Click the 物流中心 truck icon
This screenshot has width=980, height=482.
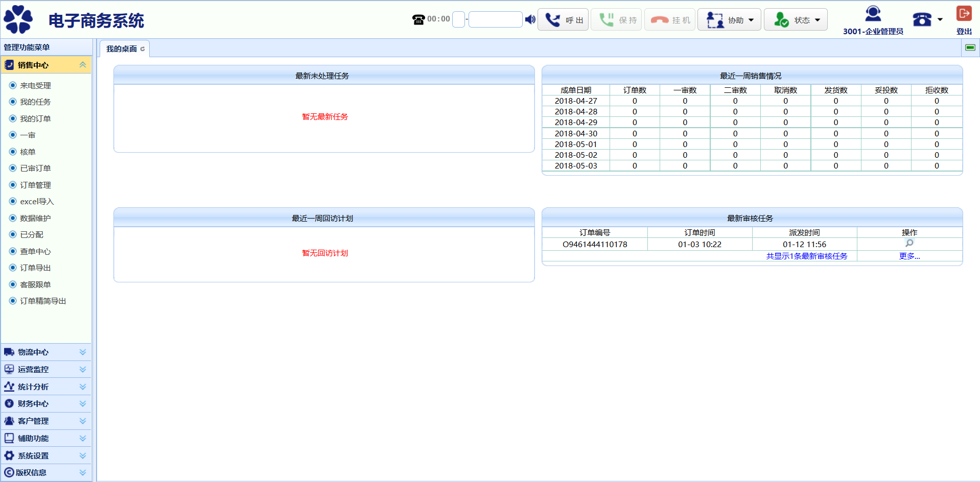9,352
